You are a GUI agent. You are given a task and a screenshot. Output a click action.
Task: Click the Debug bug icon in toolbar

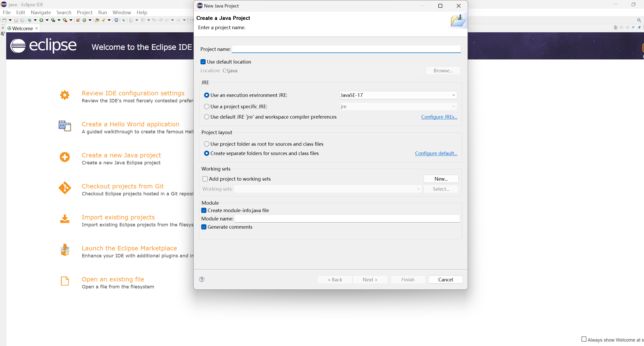30,20
